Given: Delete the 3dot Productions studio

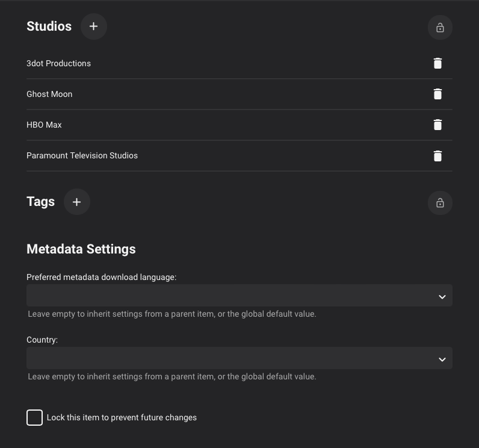Looking at the screenshot, I should coord(437,63).
